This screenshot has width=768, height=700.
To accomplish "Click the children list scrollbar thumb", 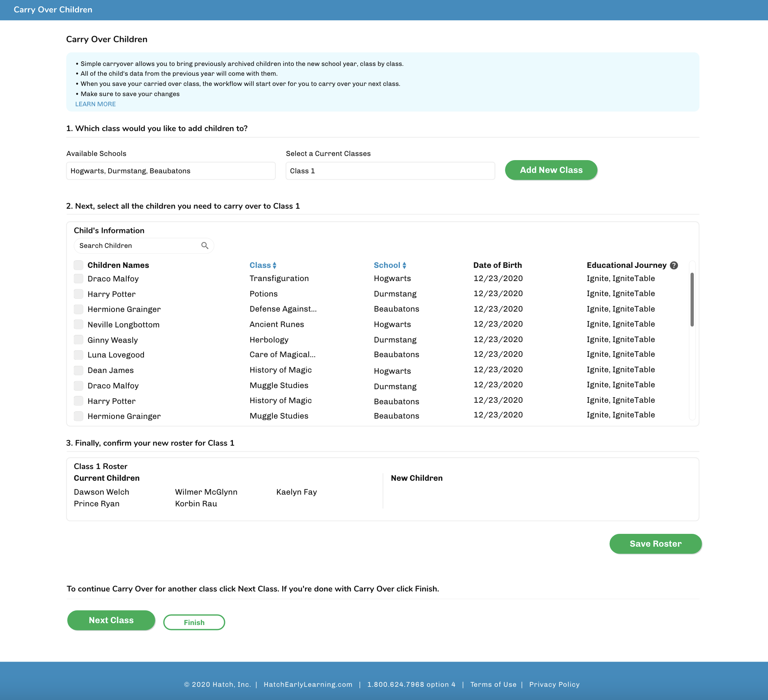I will coord(692,300).
